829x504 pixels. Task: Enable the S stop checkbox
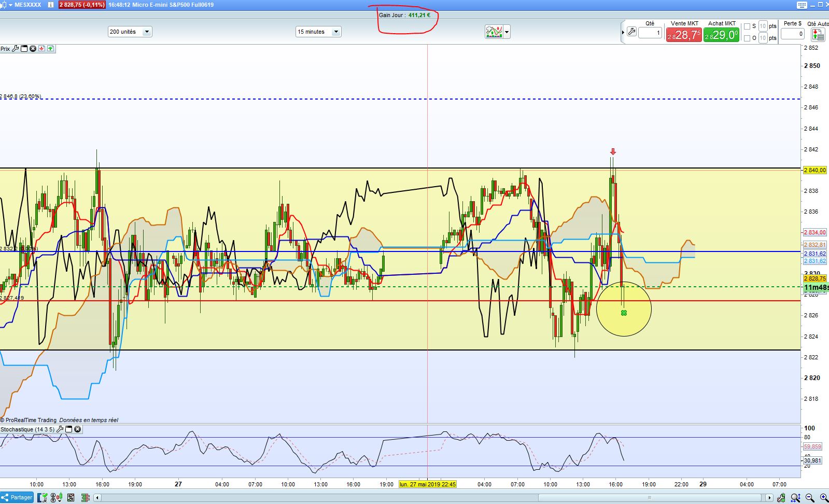coord(747,26)
